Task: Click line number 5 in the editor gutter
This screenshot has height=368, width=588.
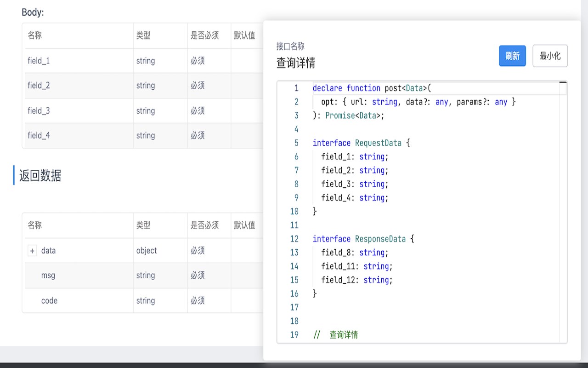Action: point(296,143)
